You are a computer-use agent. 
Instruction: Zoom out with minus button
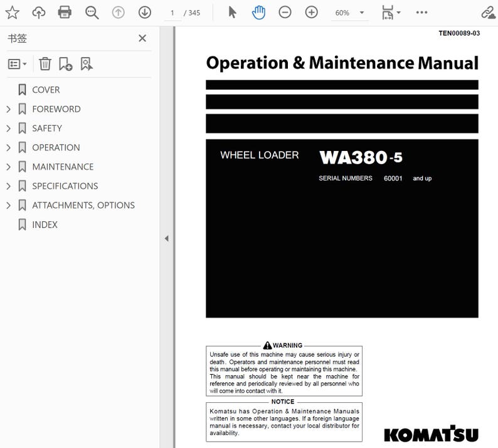[x=285, y=13]
